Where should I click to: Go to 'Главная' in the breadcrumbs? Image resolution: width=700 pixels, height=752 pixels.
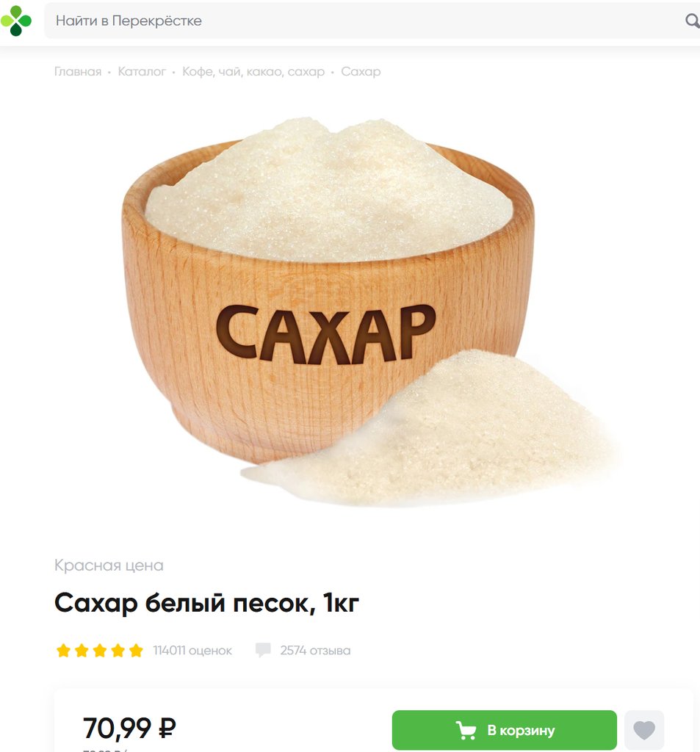point(78,71)
